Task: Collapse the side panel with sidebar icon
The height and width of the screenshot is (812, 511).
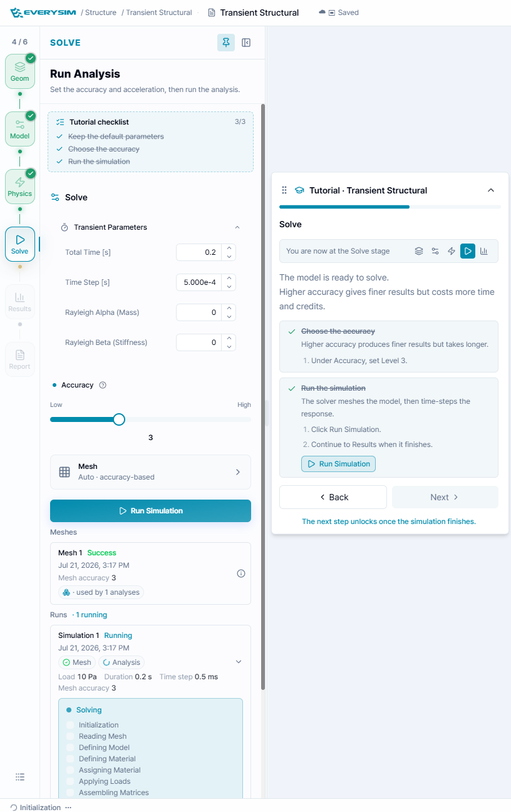Action: point(246,43)
